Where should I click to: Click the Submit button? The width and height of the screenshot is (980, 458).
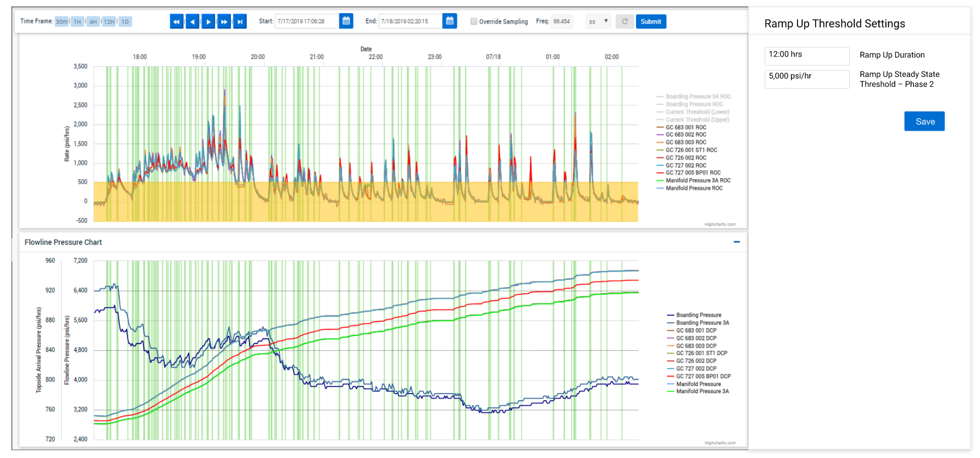coord(651,21)
